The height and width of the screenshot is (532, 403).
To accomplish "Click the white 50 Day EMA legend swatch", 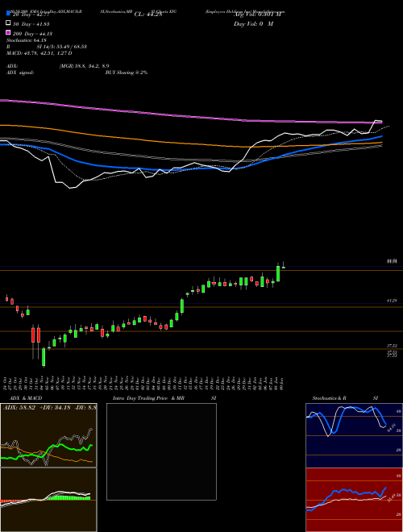I will (x=8, y=23).
